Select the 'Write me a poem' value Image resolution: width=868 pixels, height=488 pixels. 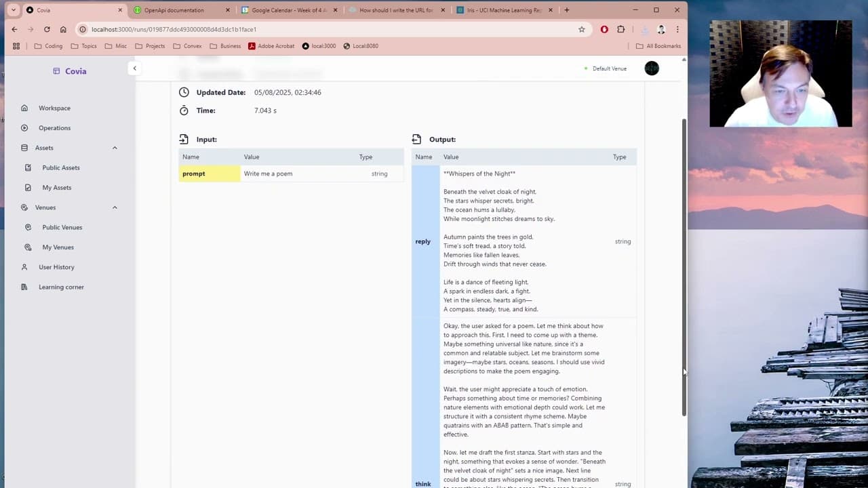(x=268, y=174)
